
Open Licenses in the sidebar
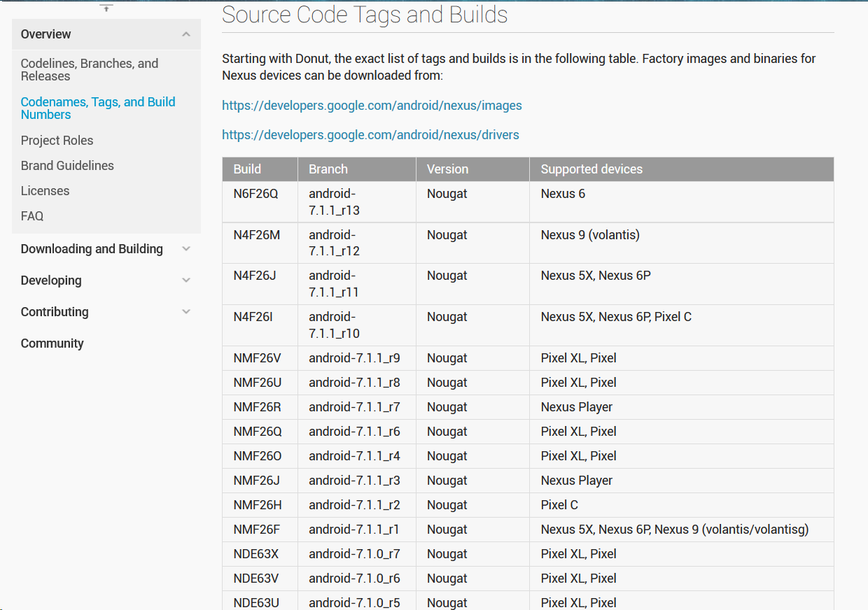point(45,191)
